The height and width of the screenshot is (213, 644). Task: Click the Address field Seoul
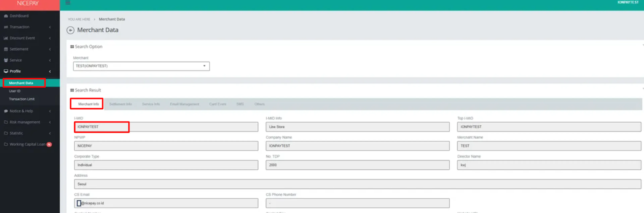pos(358,184)
